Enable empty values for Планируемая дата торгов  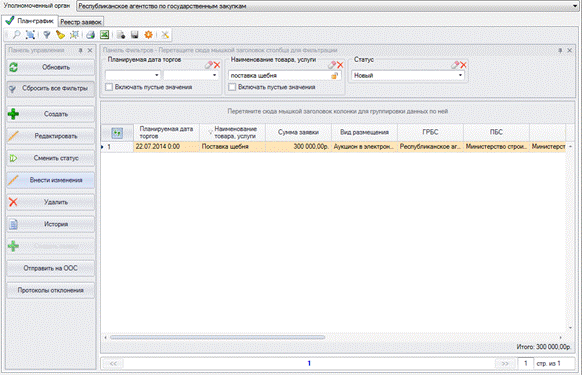[109, 87]
